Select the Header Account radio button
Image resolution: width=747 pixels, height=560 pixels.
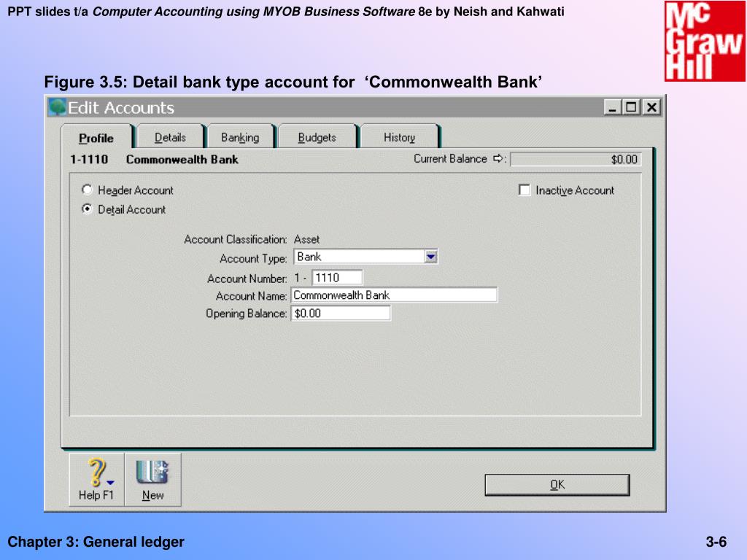[87, 190]
